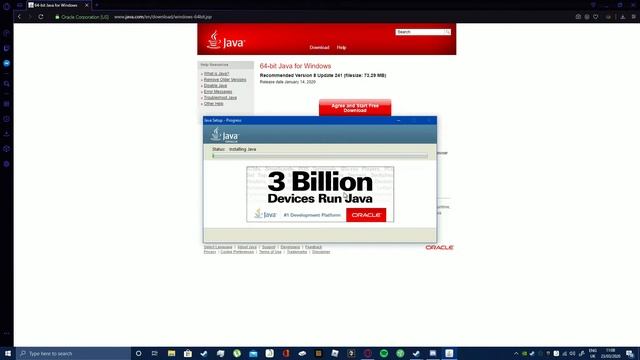Open History clock icon in sidebar
Viewport: 640px width, 360px height.
(7, 119)
